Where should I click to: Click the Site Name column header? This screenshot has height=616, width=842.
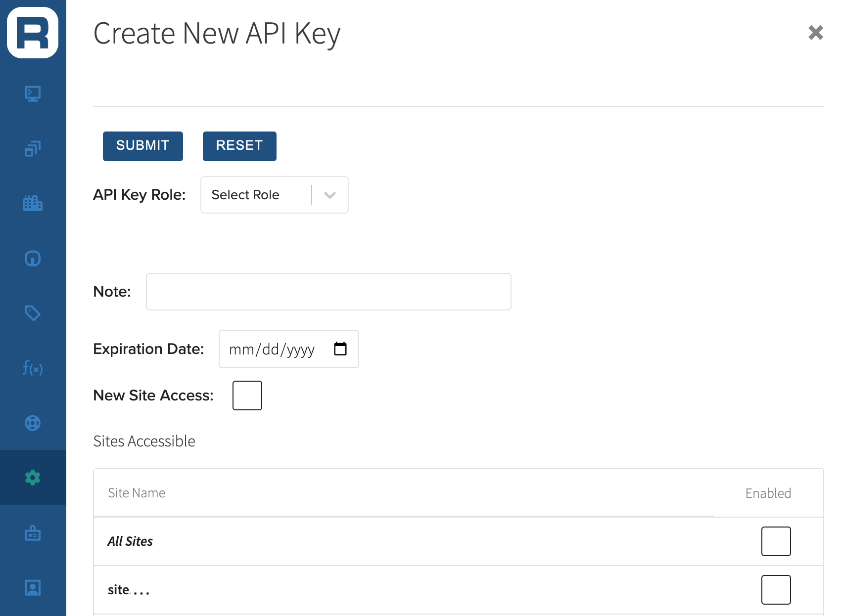click(x=137, y=493)
